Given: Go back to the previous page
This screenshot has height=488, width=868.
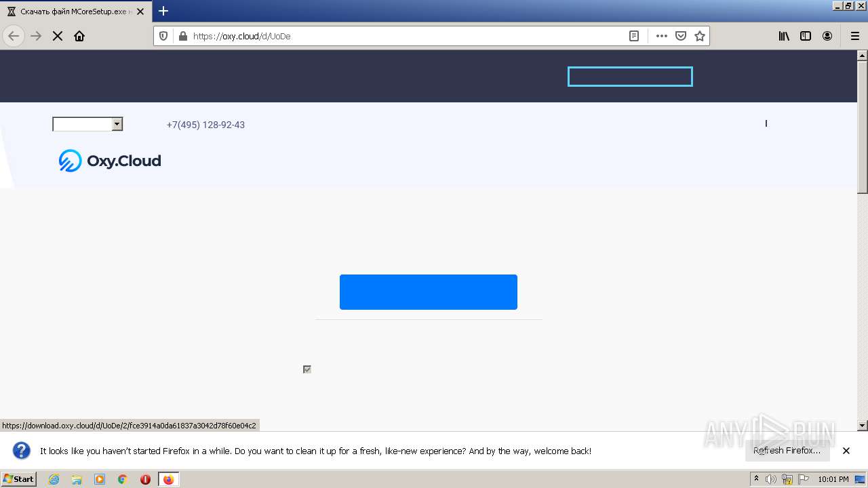Looking at the screenshot, I should pos(14,36).
